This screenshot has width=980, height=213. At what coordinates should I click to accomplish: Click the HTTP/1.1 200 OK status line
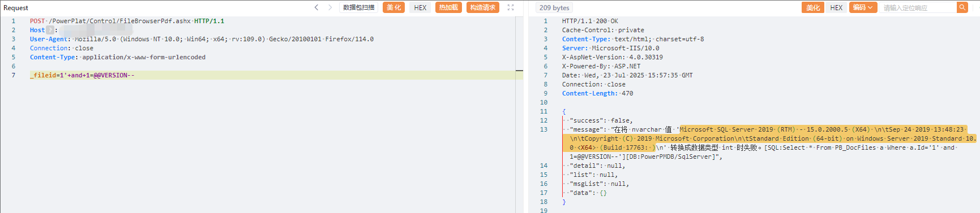pos(590,21)
